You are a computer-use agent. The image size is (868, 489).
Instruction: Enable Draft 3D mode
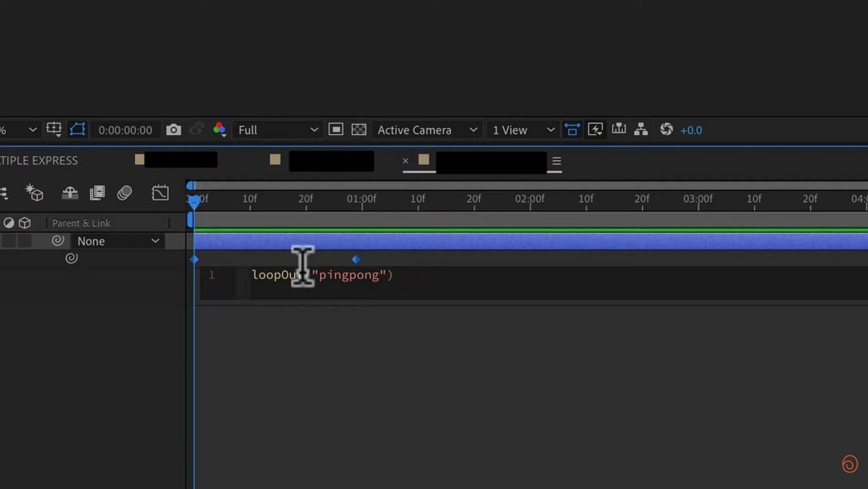click(x=35, y=193)
